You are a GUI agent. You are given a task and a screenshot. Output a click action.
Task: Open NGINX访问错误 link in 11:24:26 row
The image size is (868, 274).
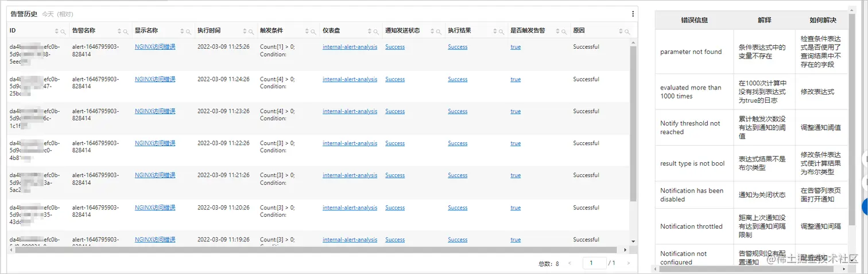pyautogui.click(x=155, y=79)
